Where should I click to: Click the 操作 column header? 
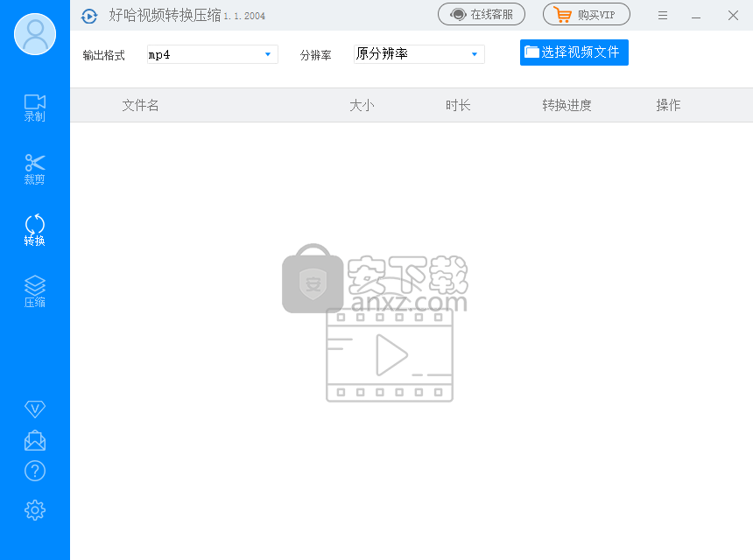(x=668, y=105)
